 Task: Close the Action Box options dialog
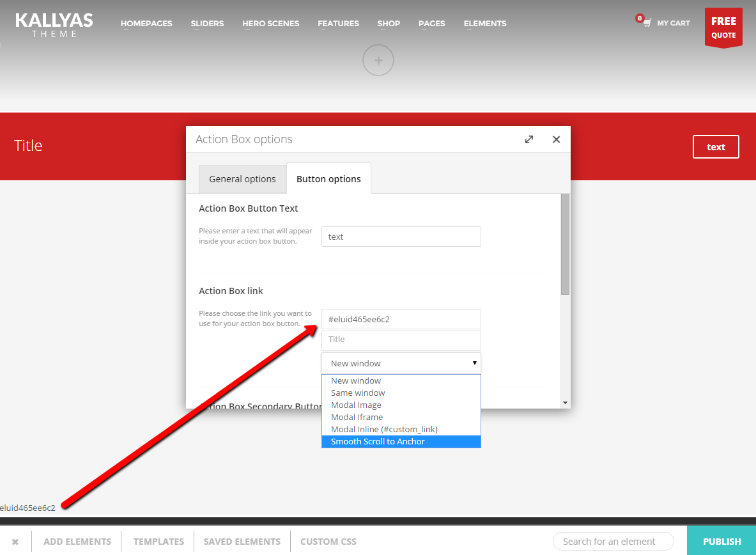pos(556,139)
